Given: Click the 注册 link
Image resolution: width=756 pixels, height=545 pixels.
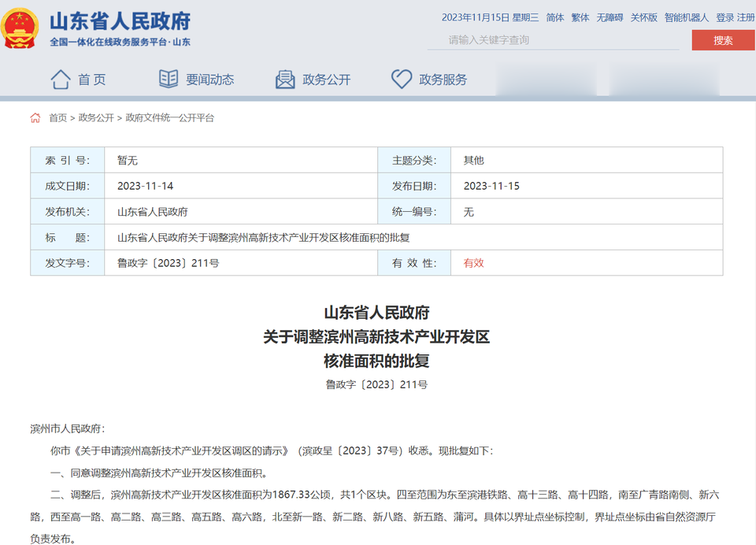Looking at the screenshot, I should (746, 17).
